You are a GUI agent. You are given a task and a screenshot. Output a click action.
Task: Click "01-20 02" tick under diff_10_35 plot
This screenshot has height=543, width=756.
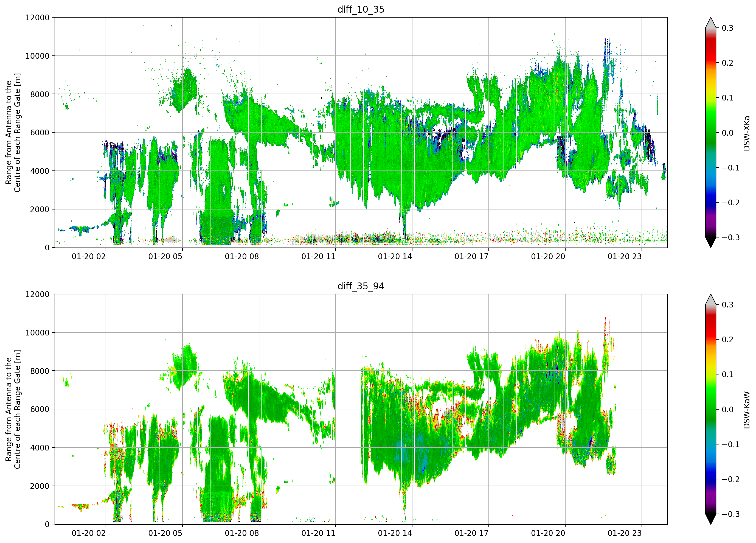89,256
